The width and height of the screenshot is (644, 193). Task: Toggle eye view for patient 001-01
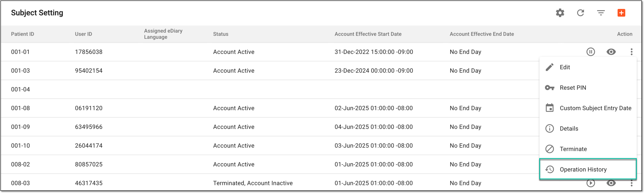click(611, 52)
